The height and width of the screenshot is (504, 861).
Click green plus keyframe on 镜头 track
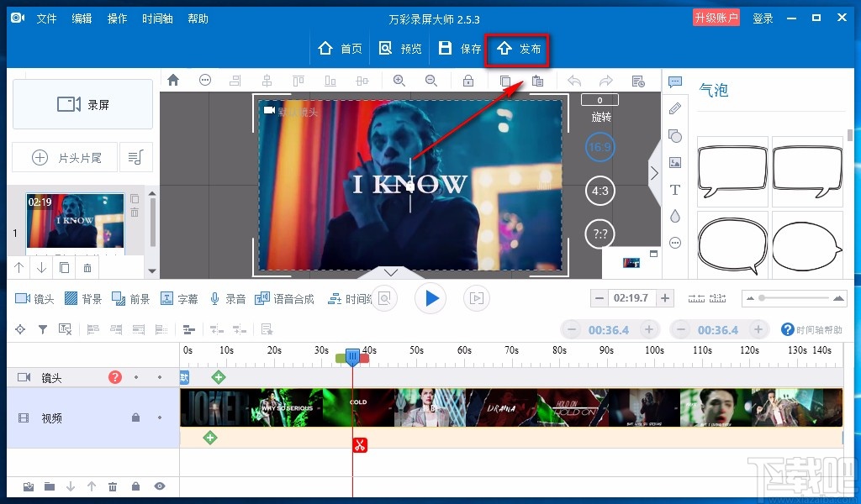pos(219,377)
